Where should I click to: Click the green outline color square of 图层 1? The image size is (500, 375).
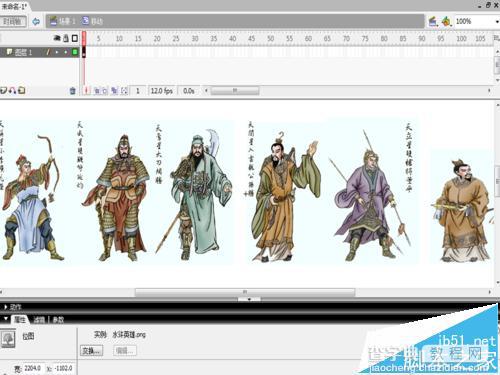(x=75, y=52)
